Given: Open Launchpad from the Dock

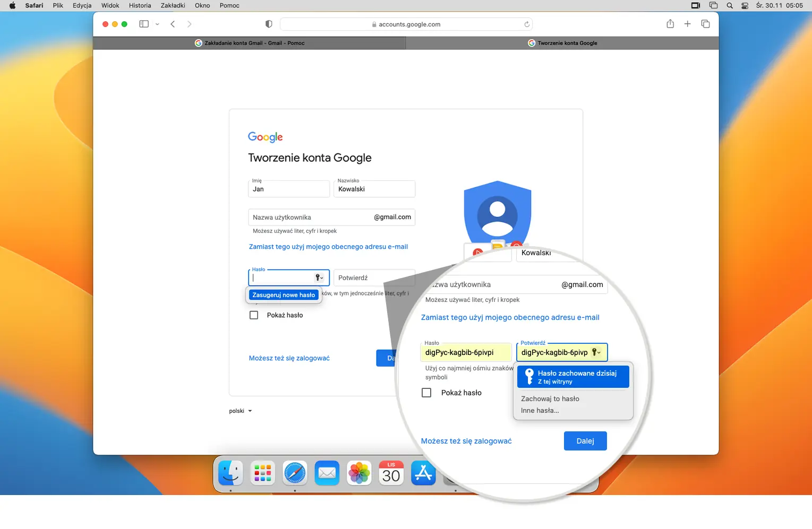Looking at the screenshot, I should (x=262, y=473).
